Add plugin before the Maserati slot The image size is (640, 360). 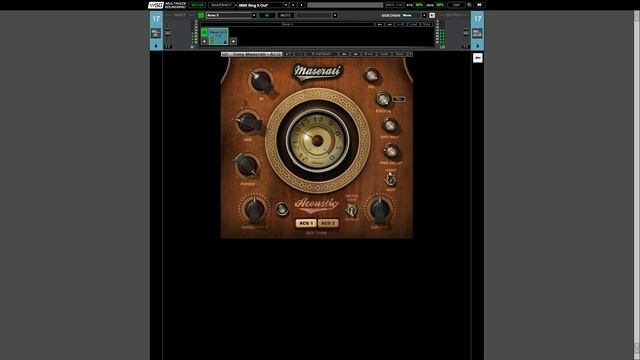pyautogui.click(x=204, y=41)
